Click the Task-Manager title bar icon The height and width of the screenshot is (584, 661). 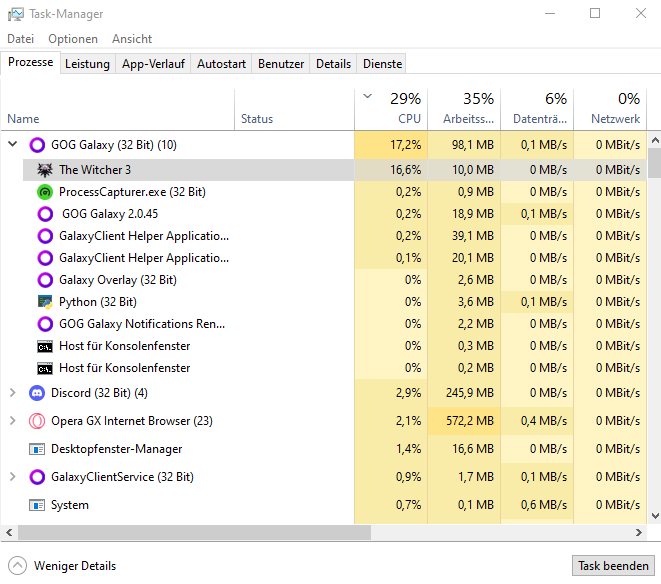(16, 14)
